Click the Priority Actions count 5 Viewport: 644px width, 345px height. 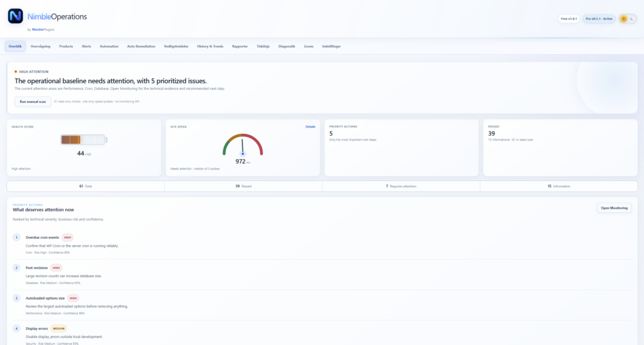click(x=331, y=134)
